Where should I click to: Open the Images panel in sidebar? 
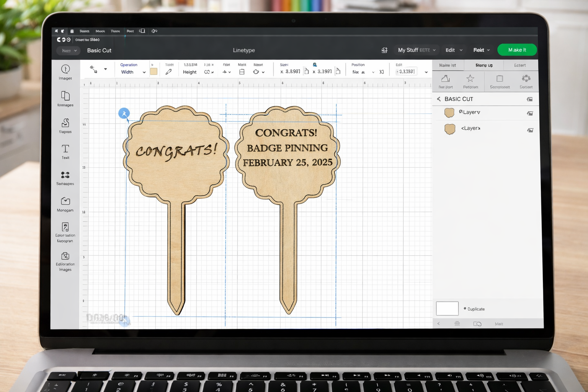click(65, 72)
